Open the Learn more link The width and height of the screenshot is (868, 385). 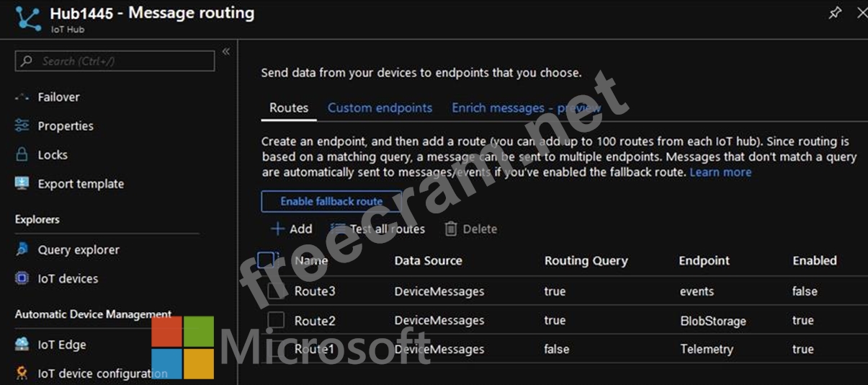click(x=720, y=172)
